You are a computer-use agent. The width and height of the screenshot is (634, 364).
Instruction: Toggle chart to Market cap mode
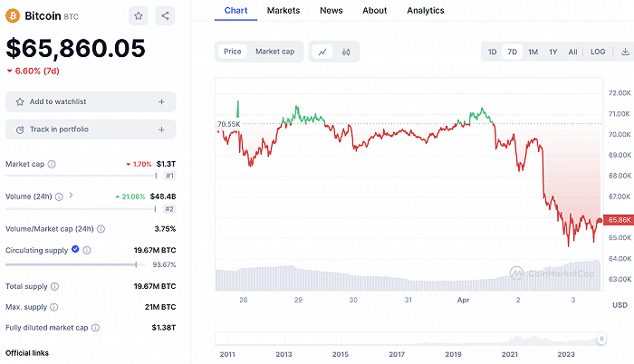pos(275,52)
